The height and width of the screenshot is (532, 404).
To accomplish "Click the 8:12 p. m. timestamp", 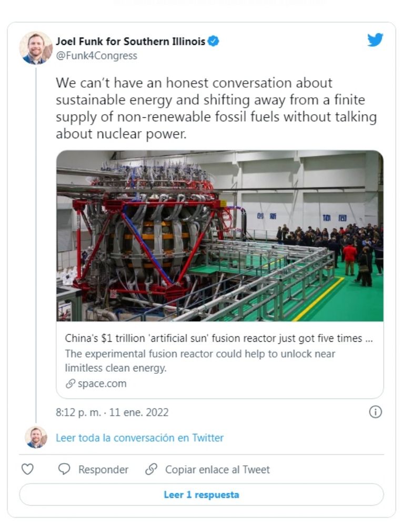I will pos(112,412).
